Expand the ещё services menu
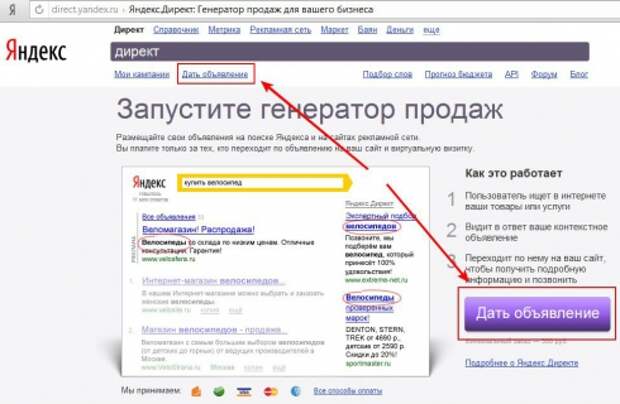The width and height of the screenshot is (620, 404). pyautogui.click(x=431, y=30)
